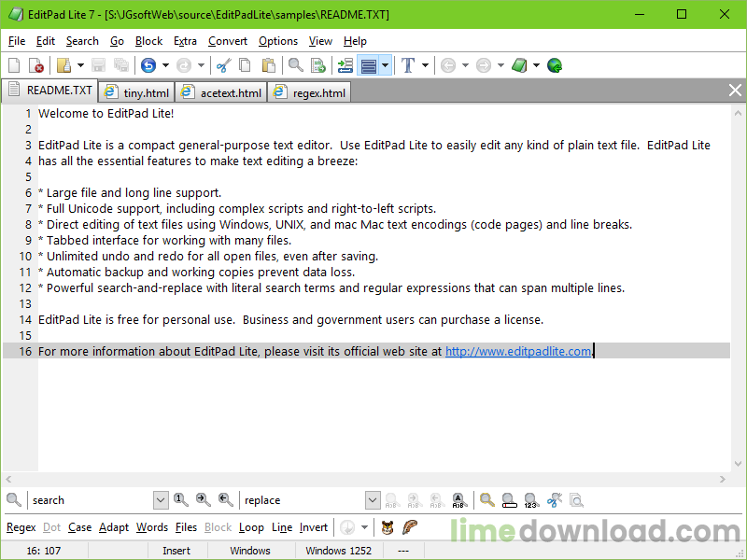Click the Find Next magnifier icon

[x=204, y=500]
